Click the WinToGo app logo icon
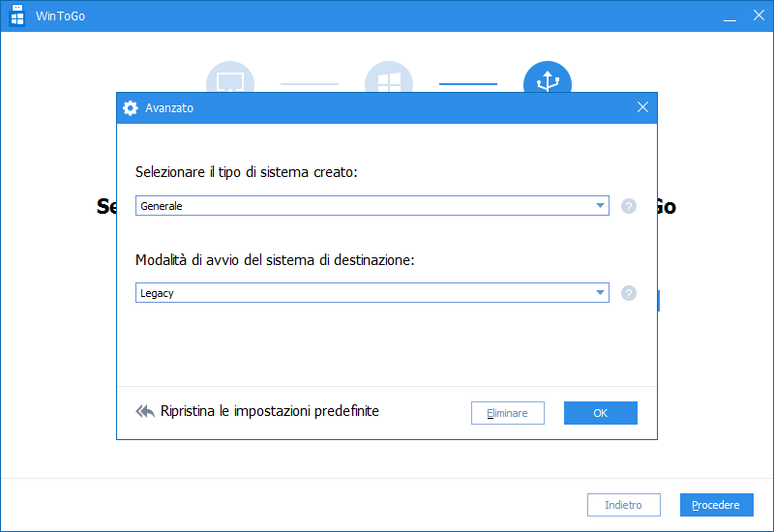The height and width of the screenshot is (532, 774). (x=17, y=15)
